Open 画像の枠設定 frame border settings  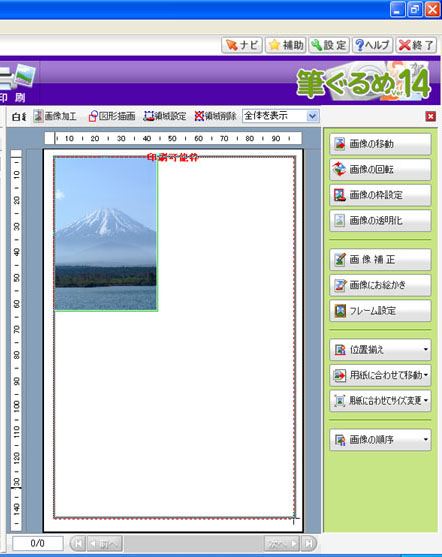point(380,195)
